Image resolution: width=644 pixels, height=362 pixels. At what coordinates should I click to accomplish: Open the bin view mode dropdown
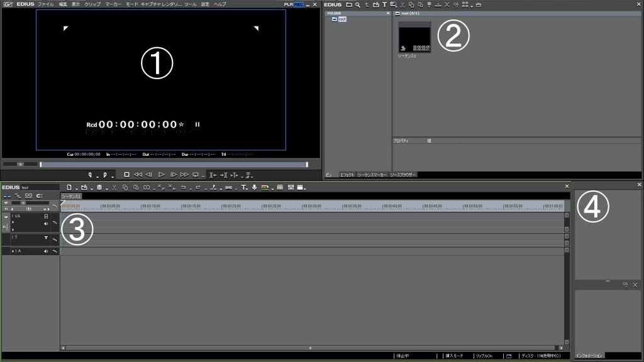pos(472,6)
